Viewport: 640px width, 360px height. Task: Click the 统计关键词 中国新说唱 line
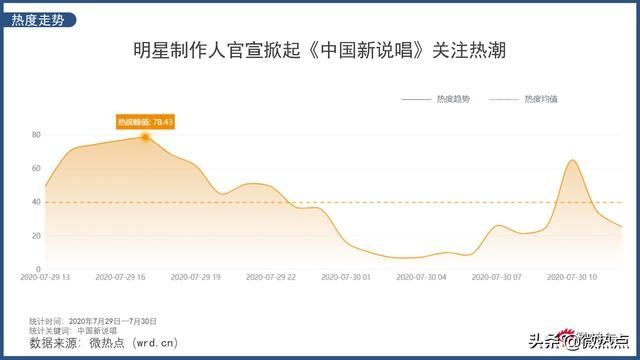click(x=73, y=331)
